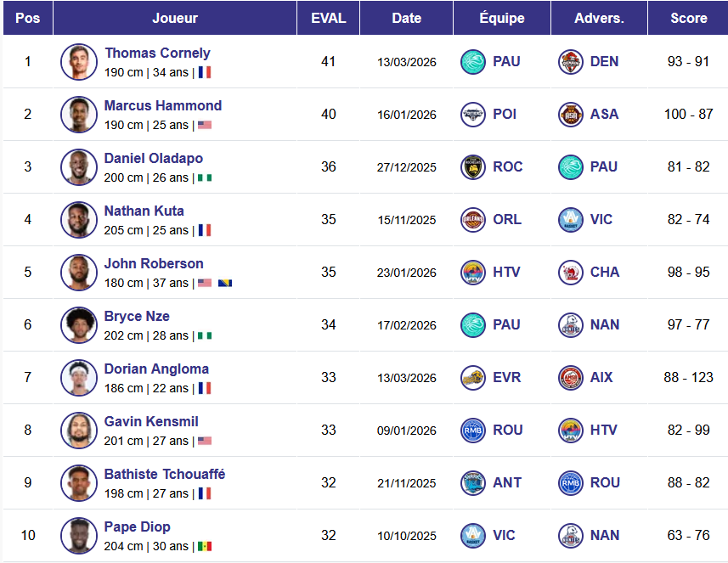The height and width of the screenshot is (563, 728).
Task: Click Daniel Oladapo's portrait photo
Action: coord(79,167)
